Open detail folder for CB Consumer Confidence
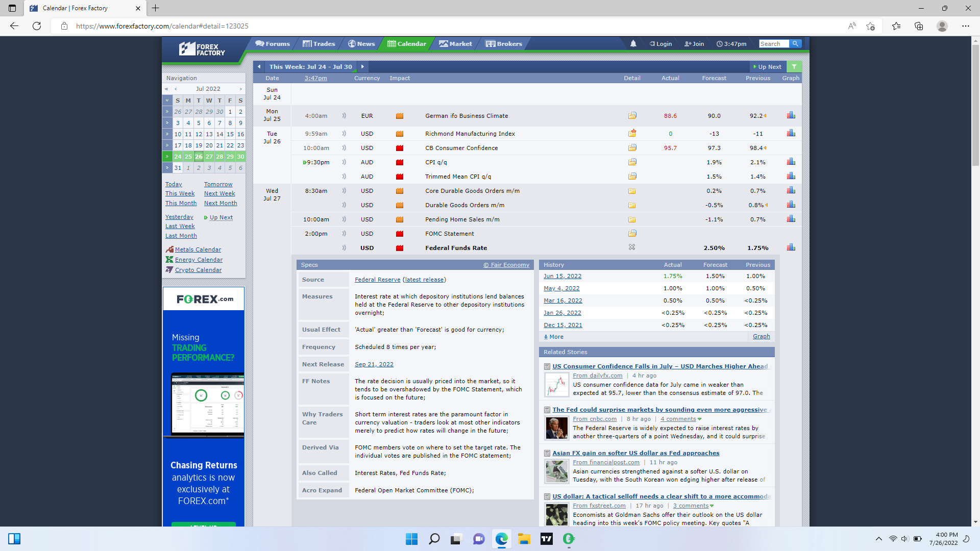 (632, 148)
